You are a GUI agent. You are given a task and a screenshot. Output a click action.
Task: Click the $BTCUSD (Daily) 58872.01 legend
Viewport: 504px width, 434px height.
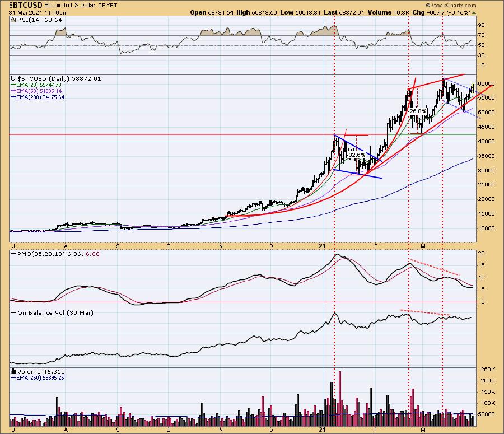pos(59,79)
